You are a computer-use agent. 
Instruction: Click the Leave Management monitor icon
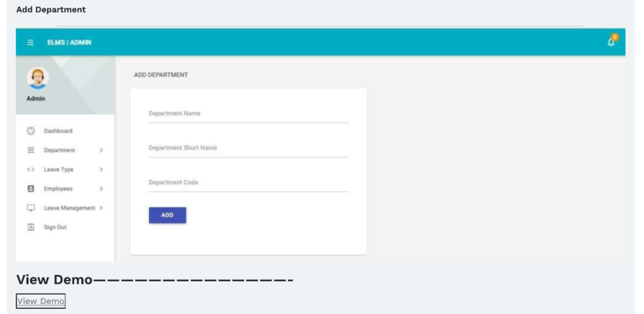(31, 208)
